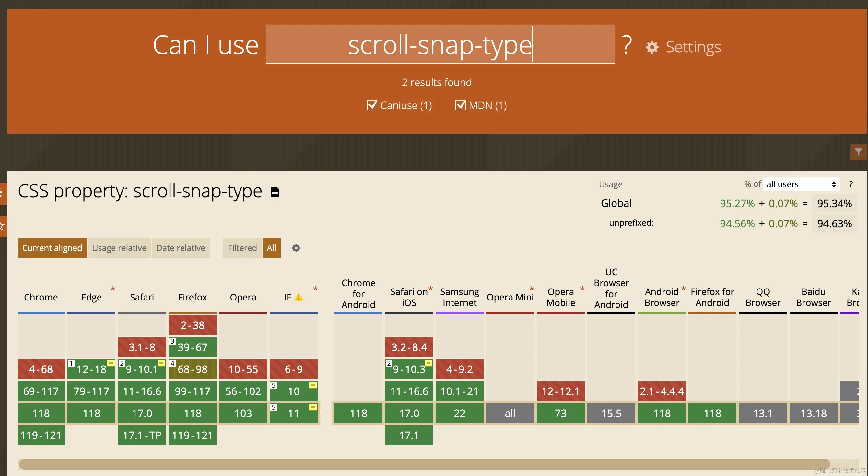The image size is (868, 476).
Task: Click the horizontal table scrollbar
Action: [424, 465]
